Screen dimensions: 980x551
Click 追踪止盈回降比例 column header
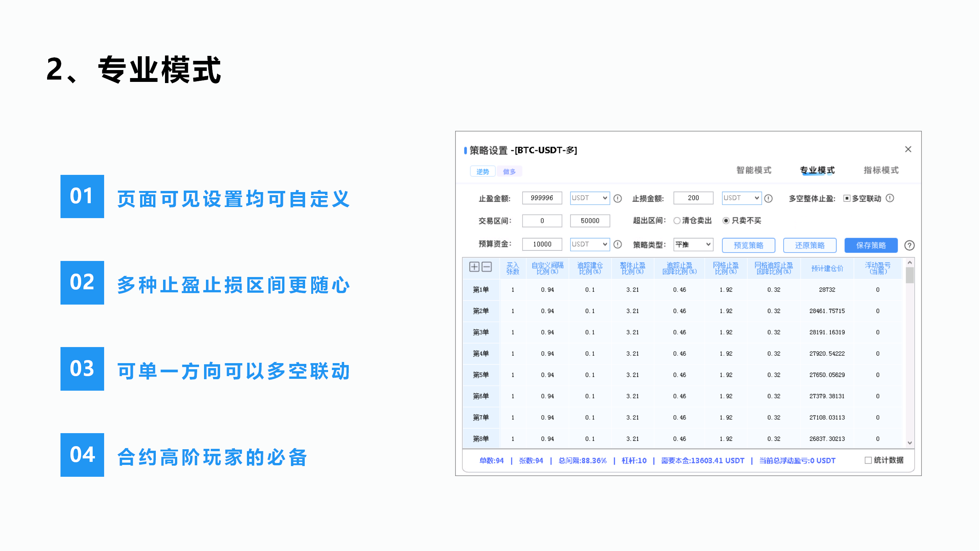[x=679, y=268]
